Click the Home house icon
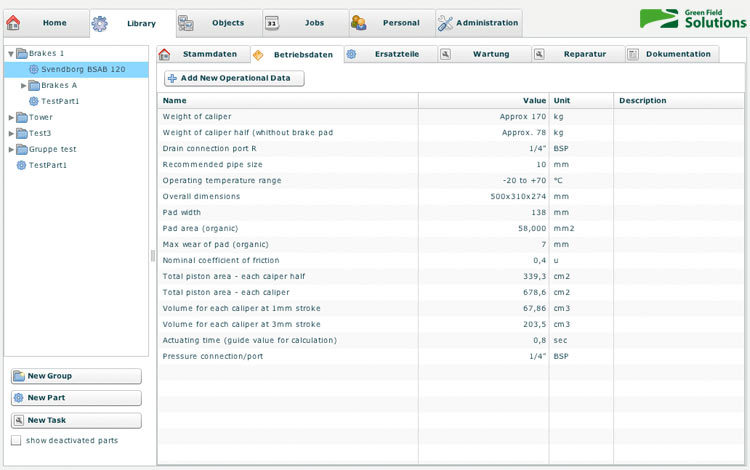The width and height of the screenshot is (750, 470). [x=14, y=22]
